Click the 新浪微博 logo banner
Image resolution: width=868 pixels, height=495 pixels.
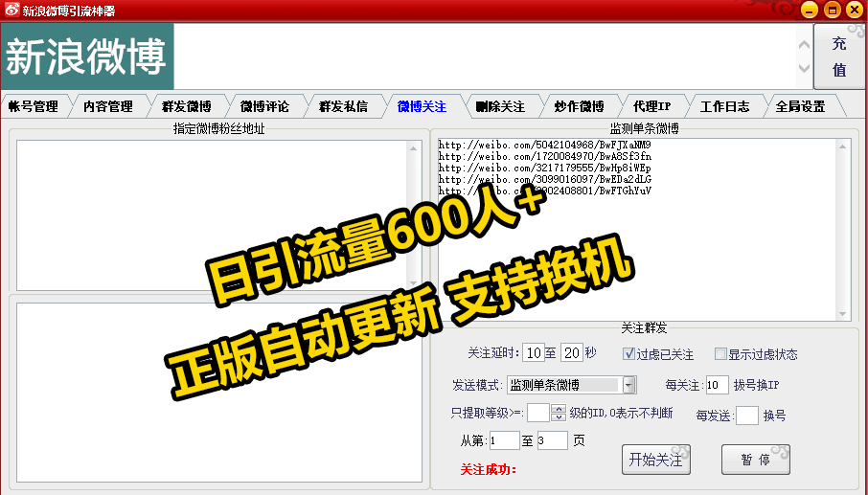pyautogui.click(x=87, y=56)
